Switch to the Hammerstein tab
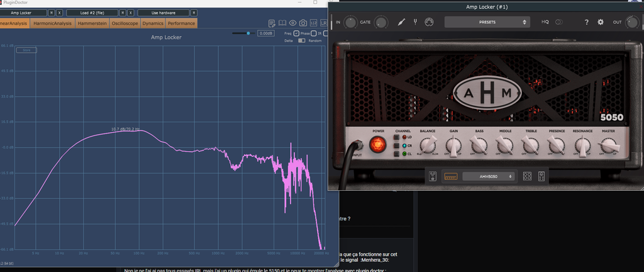This screenshot has width=644, height=272. (x=92, y=23)
